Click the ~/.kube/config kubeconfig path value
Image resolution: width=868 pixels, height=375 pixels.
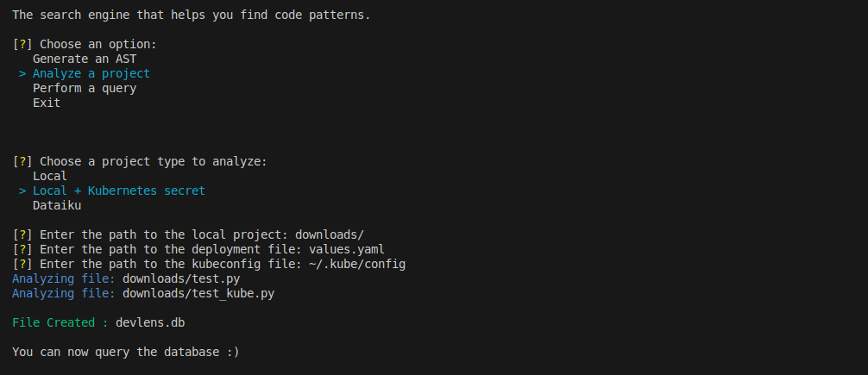[357, 264]
